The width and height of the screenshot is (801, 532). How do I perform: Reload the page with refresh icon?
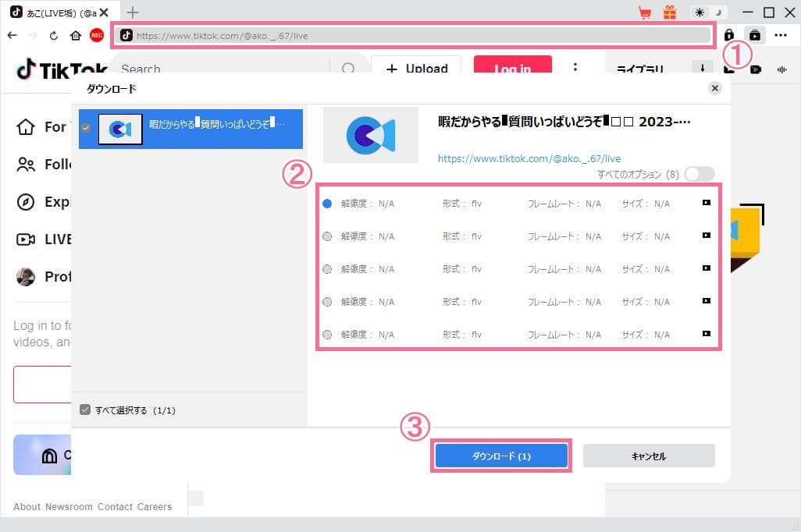(54, 35)
